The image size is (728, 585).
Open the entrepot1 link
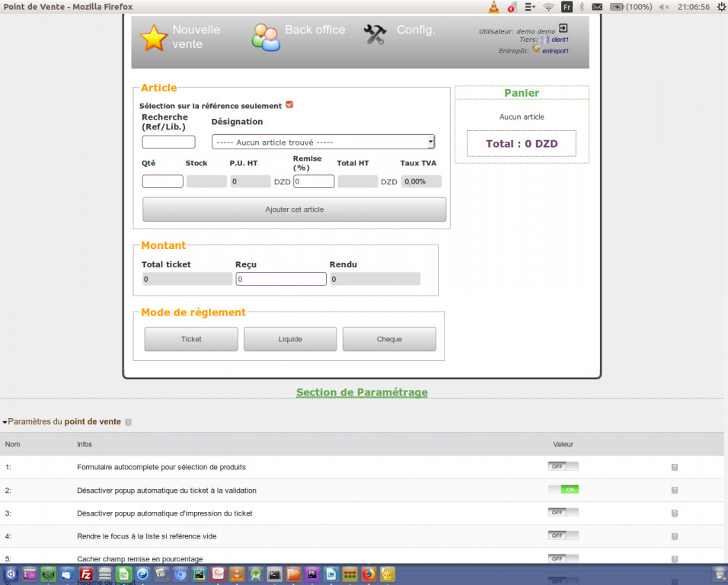(x=555, y=51)
